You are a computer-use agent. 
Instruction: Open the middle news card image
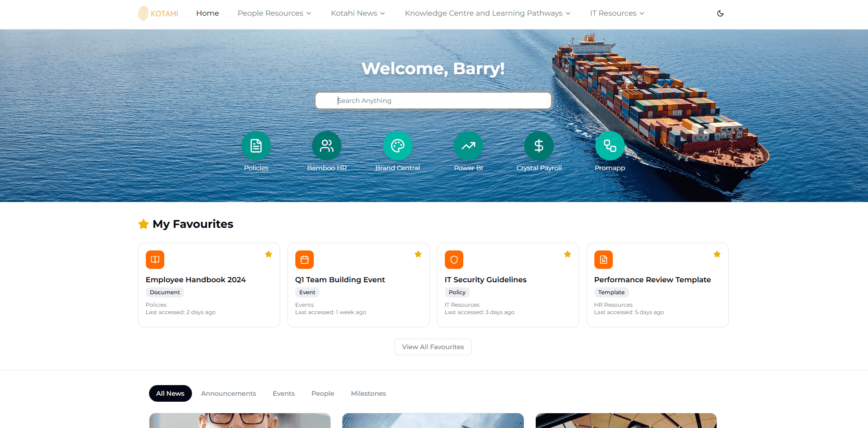coord(433,421)
